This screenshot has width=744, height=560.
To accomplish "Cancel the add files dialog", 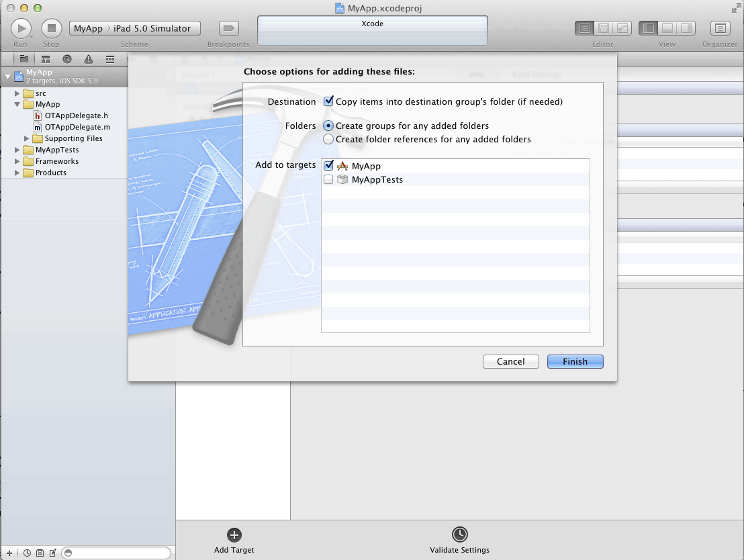I will tap(510, 361).
